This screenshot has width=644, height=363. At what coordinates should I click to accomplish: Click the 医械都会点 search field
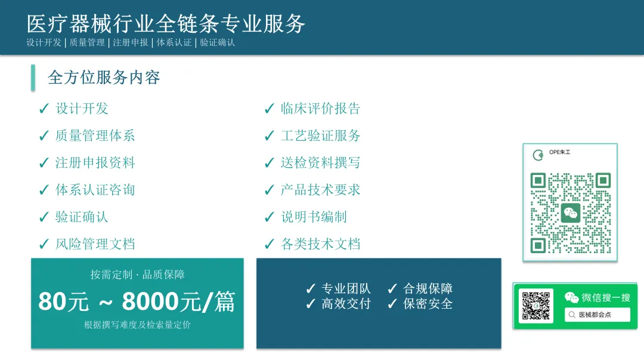coord(597,315)
